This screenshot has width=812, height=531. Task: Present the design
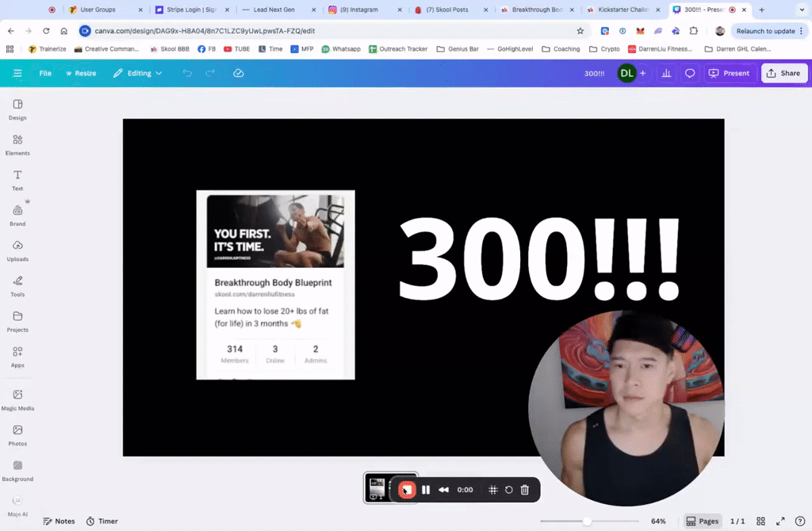(x=729, y=73)
